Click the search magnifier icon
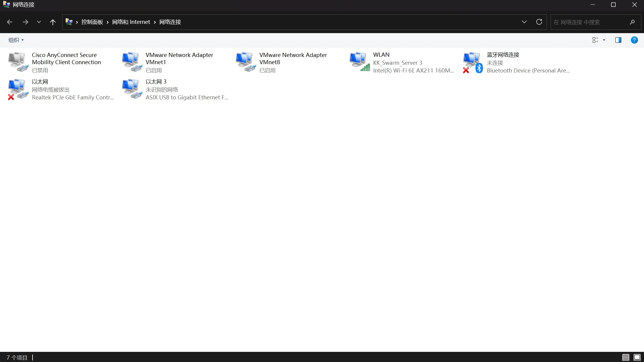 click(632, 22)
